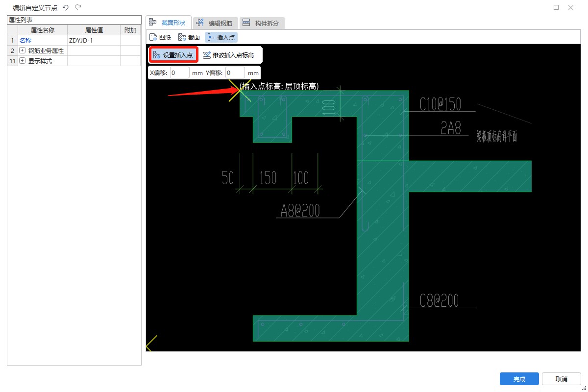588x392 pixels.
Task: Expand 钢筋业务属性 row
Action: click(22, 50)
